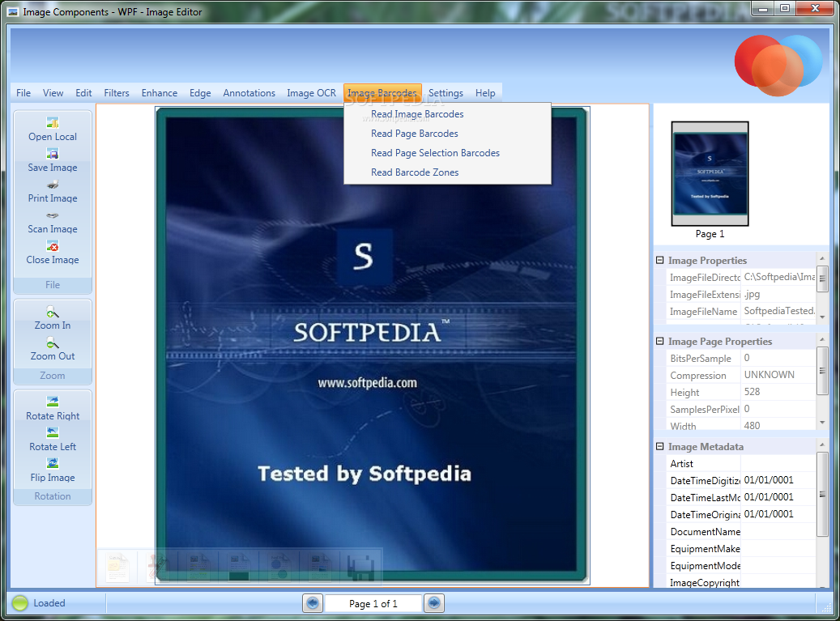
Task: Click the Scan Image label
Action: 53,228
